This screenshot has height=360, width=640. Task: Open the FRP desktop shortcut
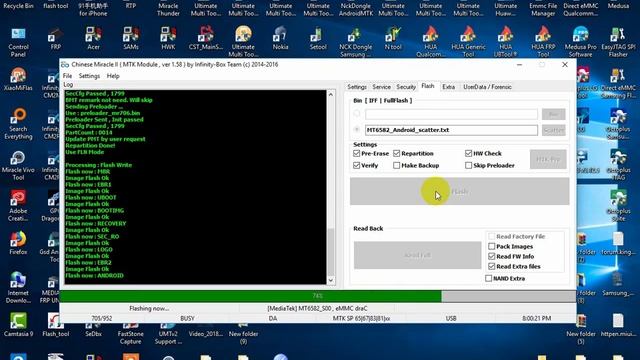pyautogui.click(x=56, y=39)
